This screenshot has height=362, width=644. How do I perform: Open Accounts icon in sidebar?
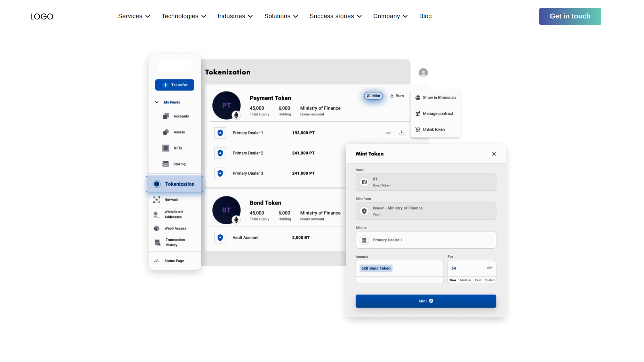[166, 116]
